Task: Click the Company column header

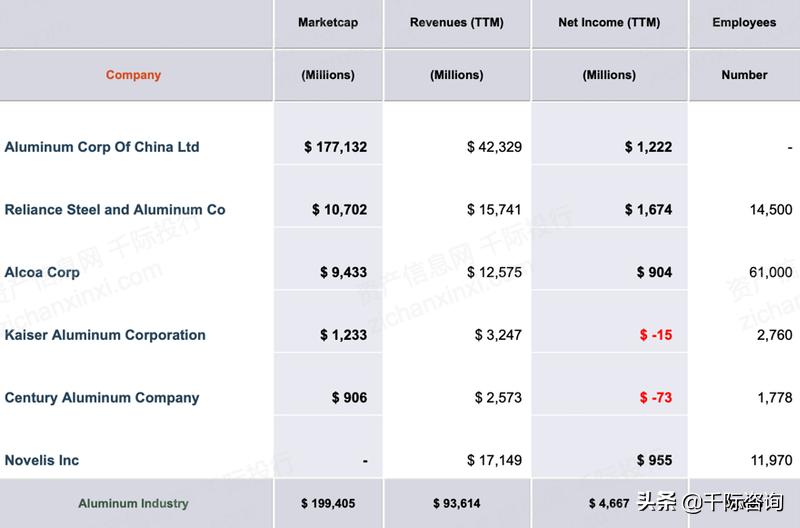Action: pyautogui.click(x=133, y=75)
